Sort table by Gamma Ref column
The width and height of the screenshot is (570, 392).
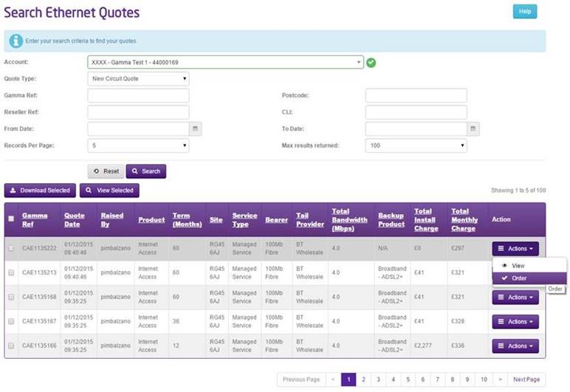35,220
